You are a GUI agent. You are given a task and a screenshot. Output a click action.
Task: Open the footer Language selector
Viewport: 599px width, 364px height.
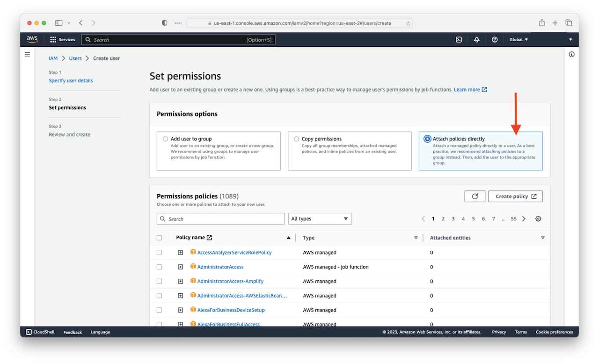point(100,332)
